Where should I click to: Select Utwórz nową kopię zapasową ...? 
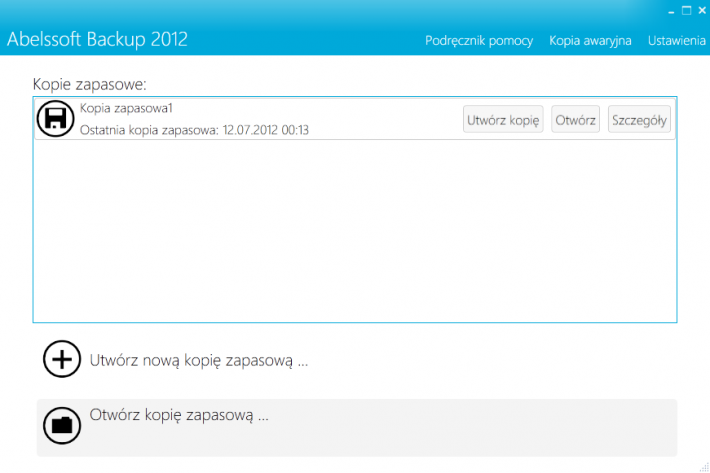(199, 361)
